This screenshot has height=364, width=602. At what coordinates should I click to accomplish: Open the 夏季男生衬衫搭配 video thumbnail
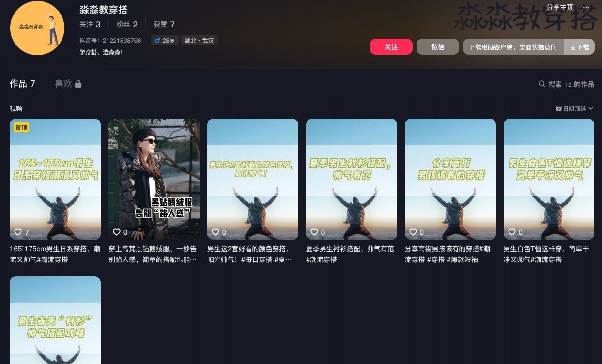[352, 179]
